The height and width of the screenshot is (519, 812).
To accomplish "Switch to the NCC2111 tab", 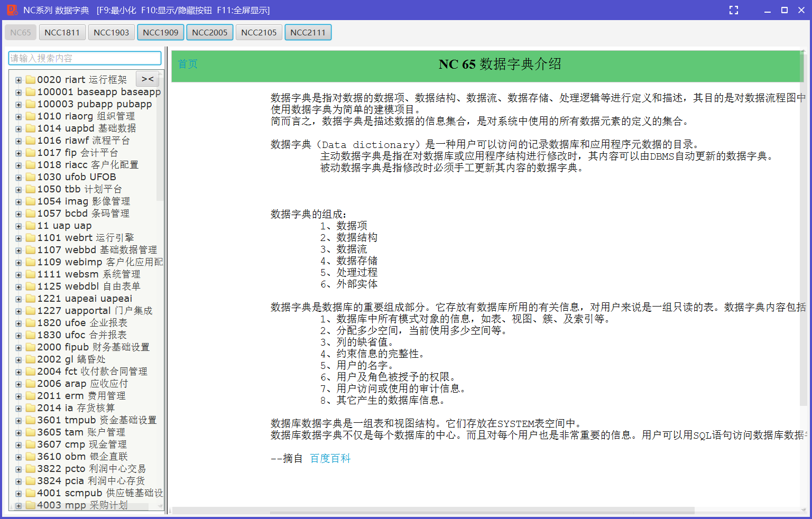I will click(308, 32).
